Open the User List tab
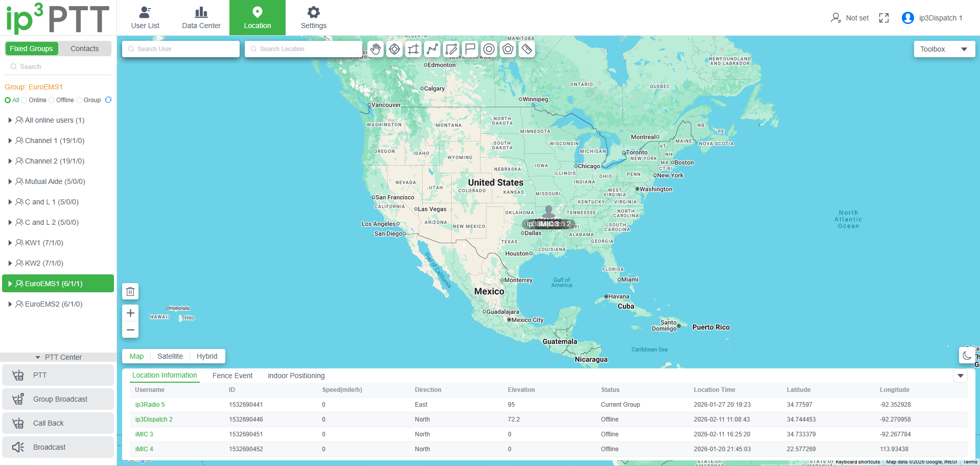Viewport: 980px width, 466px height. pyautogui.click(x=145, y=18)
